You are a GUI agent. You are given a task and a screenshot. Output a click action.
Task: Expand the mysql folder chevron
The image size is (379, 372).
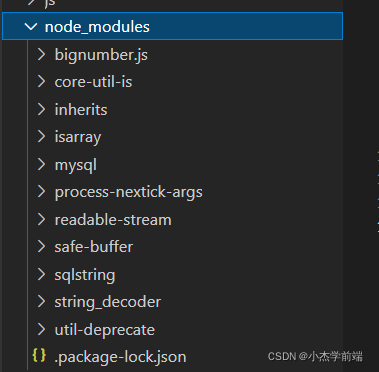41,164
